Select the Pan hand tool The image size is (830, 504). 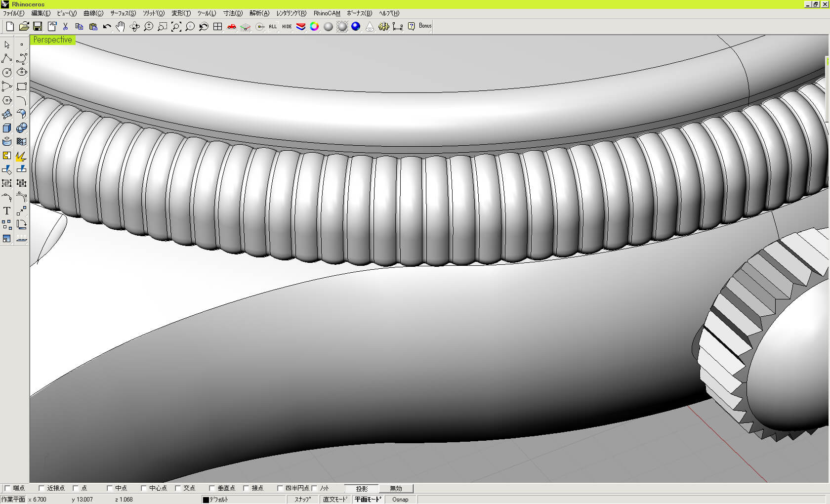120,27
